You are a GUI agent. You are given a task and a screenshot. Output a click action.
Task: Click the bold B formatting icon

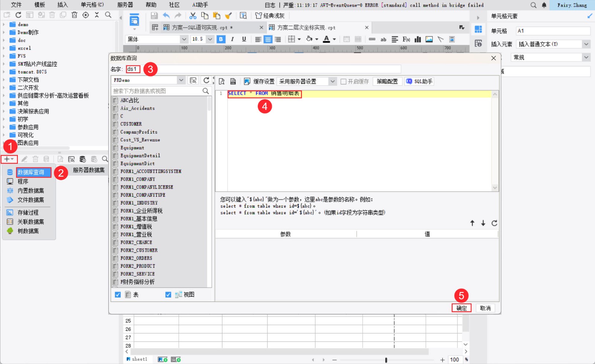[x=221, y=39]
